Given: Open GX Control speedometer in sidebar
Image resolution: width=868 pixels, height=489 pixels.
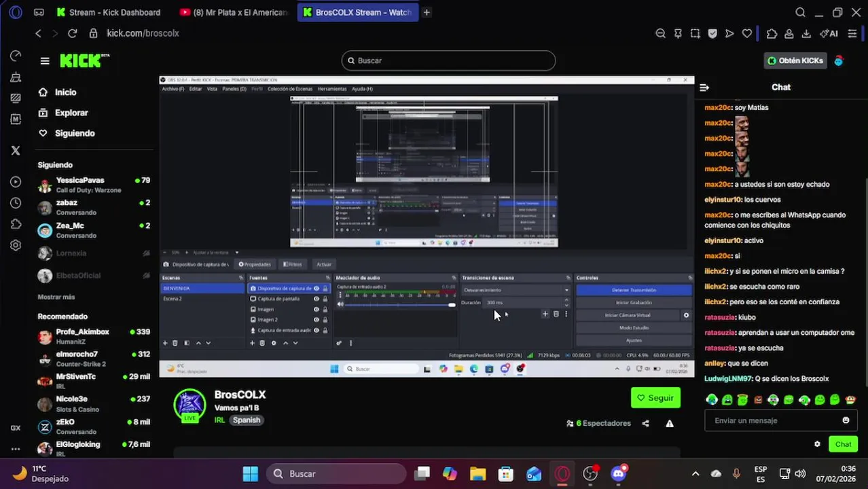Looking at the screenshot, I should [x=16, y=56].
